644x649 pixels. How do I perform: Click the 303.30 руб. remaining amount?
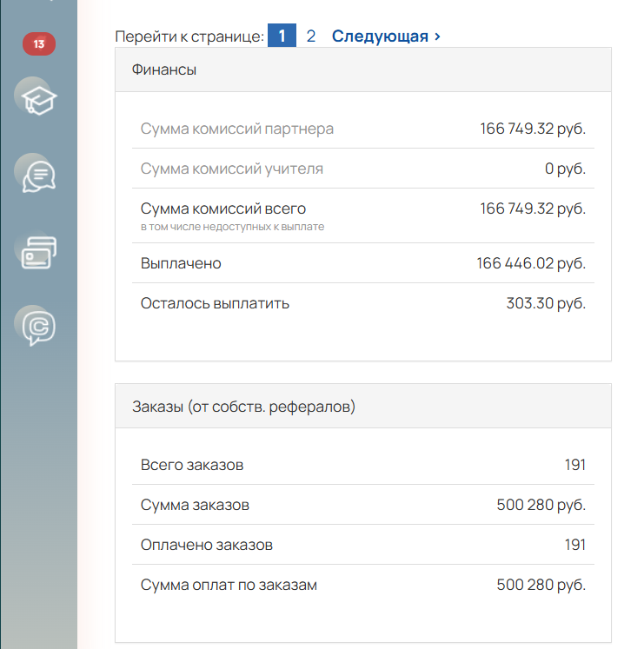546,303
